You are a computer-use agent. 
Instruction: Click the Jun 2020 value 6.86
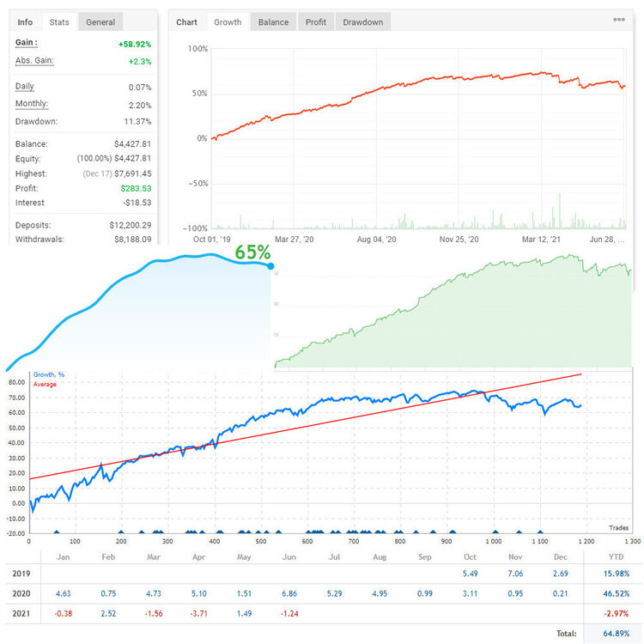tap(289, 594)
